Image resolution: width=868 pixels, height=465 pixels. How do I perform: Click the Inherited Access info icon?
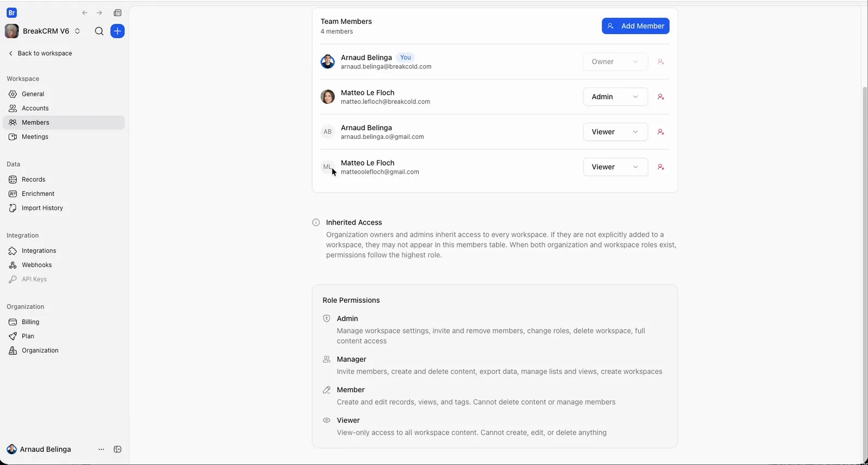[316, 222]
